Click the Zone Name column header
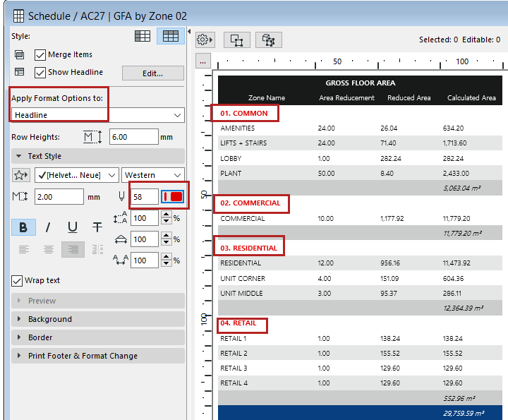The image size is (508, 420). click(x=266, y=97)
